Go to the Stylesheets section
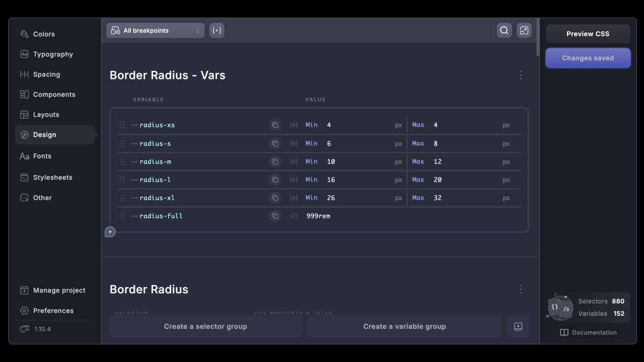 pos(55,177)
